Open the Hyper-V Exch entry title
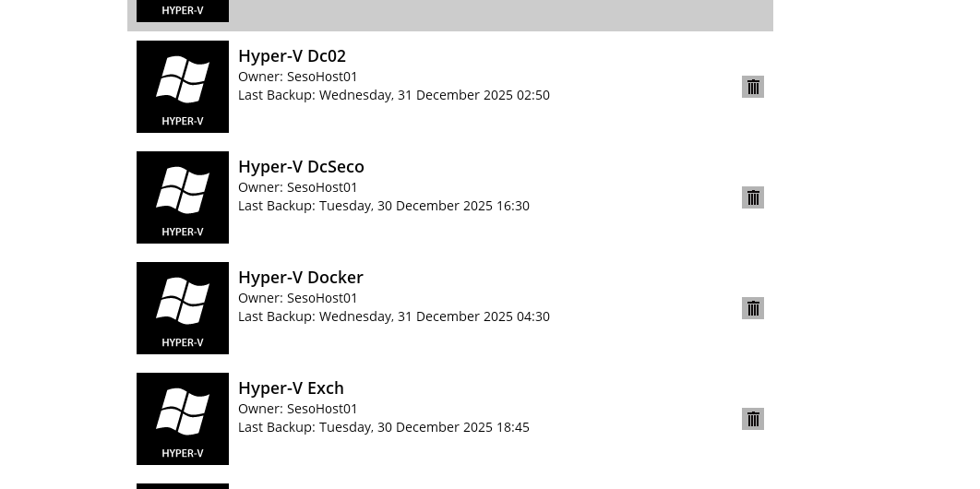Screen dimensions: 980x489 click(x=291, y=388)
